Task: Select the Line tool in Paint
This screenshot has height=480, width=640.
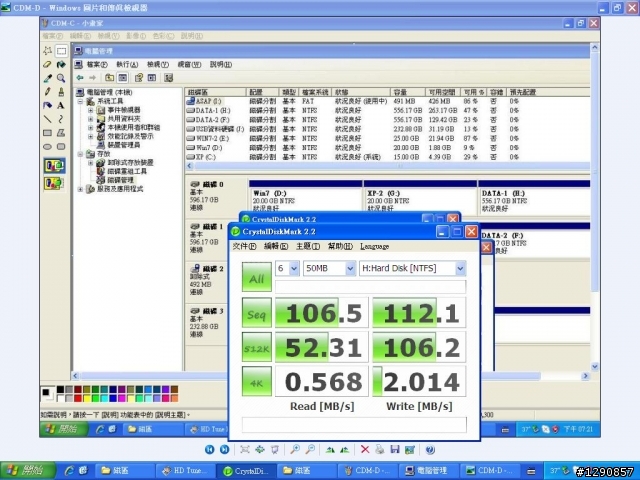Action: click(x=48, y=119)
